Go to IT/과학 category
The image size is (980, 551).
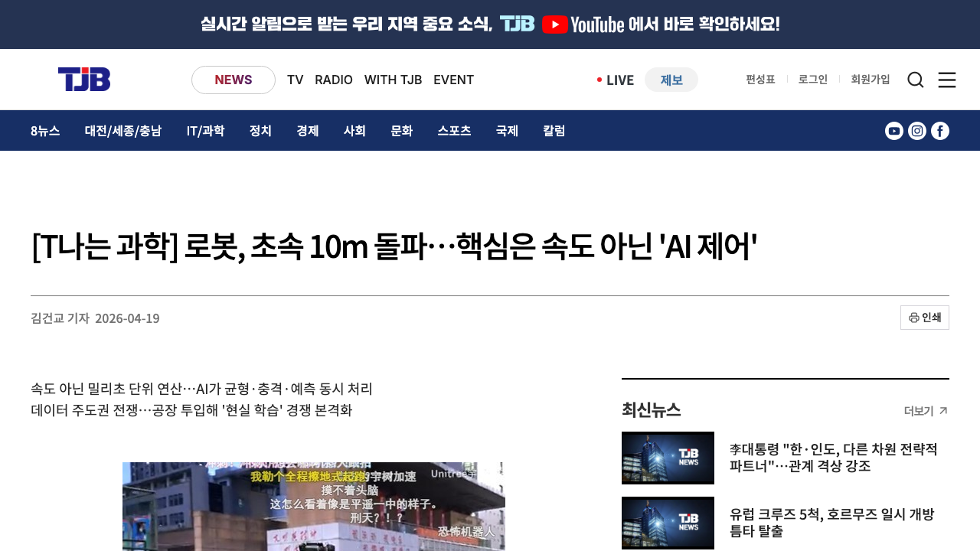(x=205, y=131)
